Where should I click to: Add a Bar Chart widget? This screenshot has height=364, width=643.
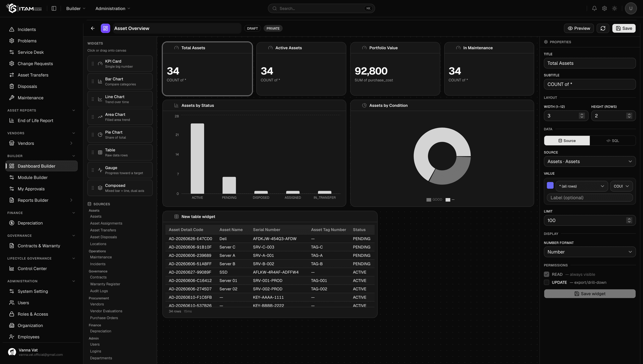120,82
